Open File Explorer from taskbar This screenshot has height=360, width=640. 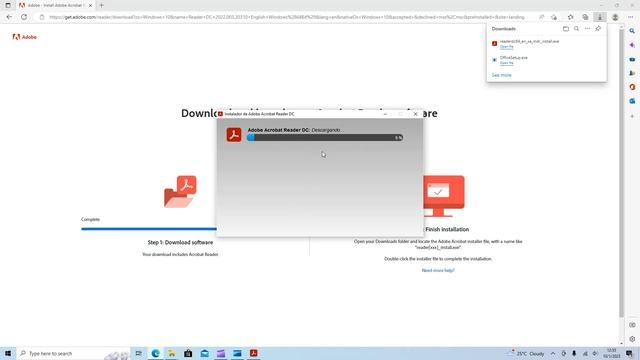[x=171, y=353]
